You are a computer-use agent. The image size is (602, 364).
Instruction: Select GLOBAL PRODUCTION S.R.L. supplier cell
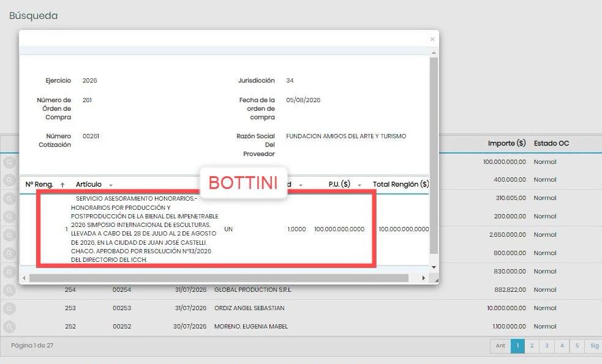tap(253, 290)
